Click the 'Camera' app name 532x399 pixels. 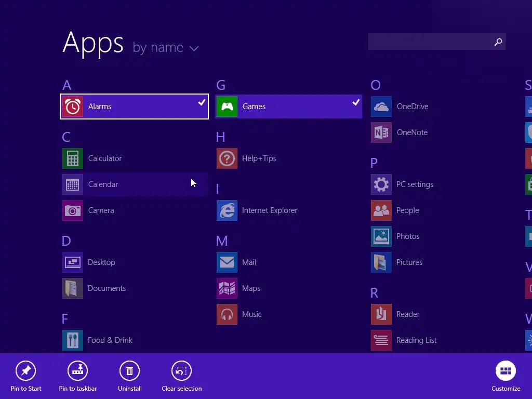[x=101, y=210]
